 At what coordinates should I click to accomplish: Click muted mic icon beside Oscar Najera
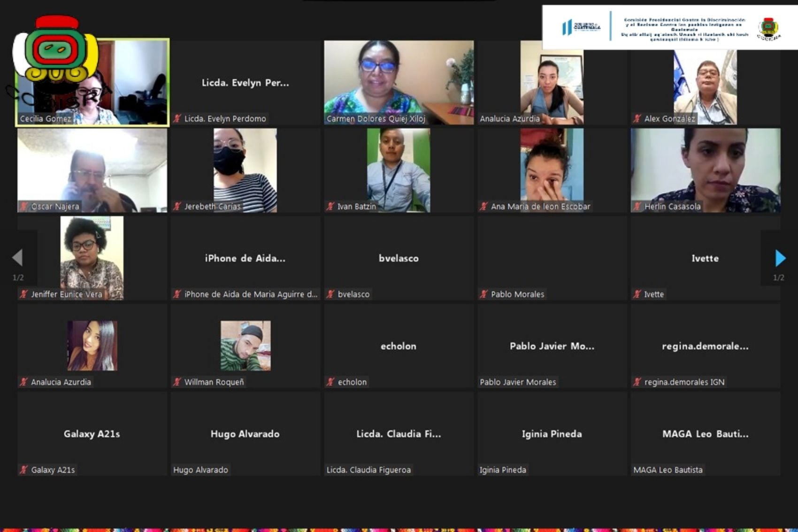[x=24, y=206]
